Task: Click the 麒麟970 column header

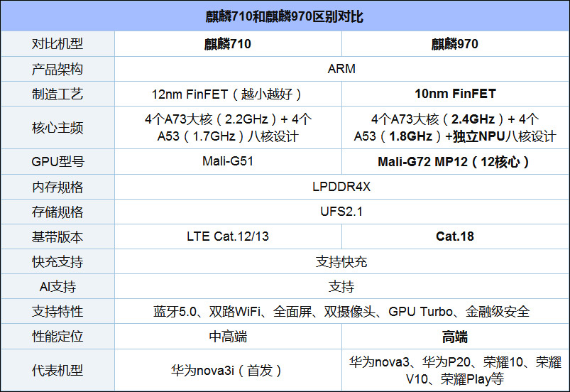Action: pos(455,44)
